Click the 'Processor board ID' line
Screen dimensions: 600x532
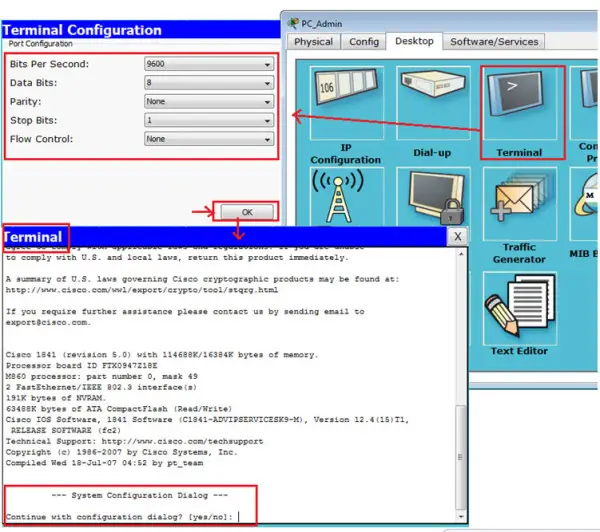click(x=82, y=366)
